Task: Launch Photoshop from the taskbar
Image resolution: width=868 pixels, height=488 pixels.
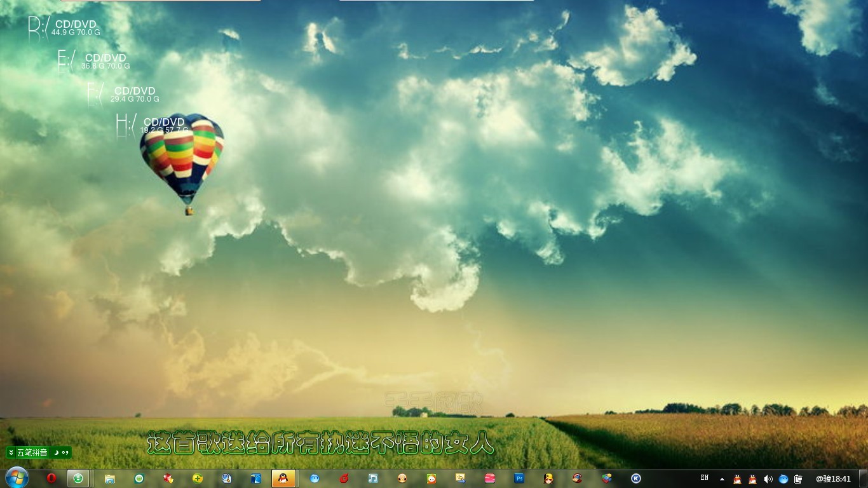Action: pos(519,478)
